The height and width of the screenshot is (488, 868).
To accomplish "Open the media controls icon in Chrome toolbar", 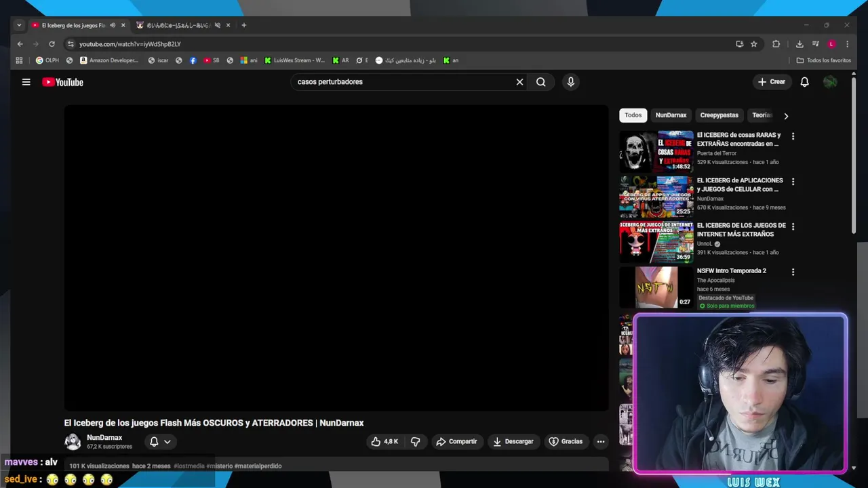I will 816,44.
